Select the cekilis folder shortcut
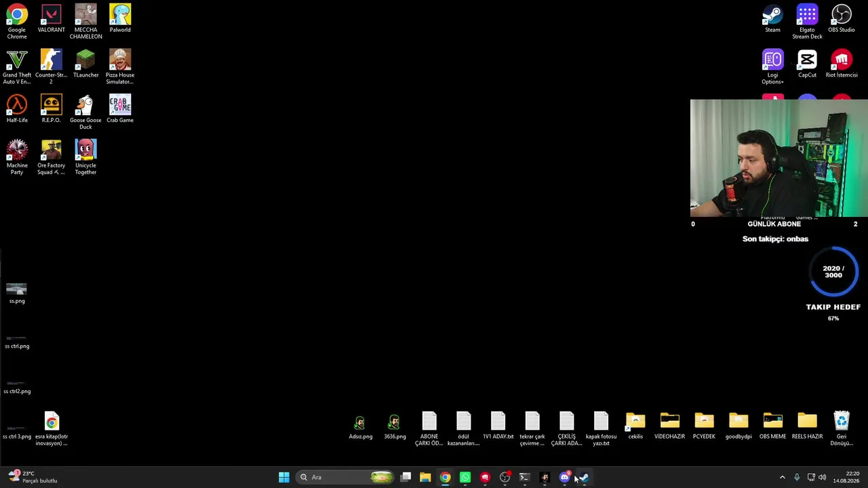 tap(635, 426)
